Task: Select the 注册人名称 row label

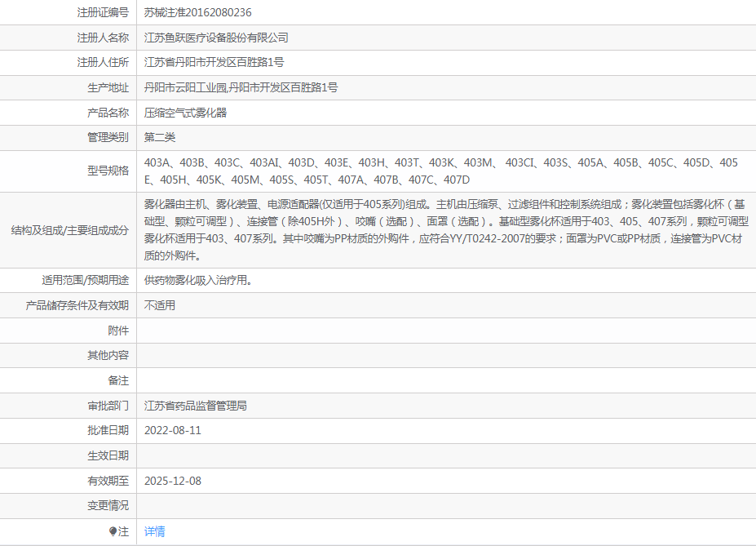Action: pos(103,38)
